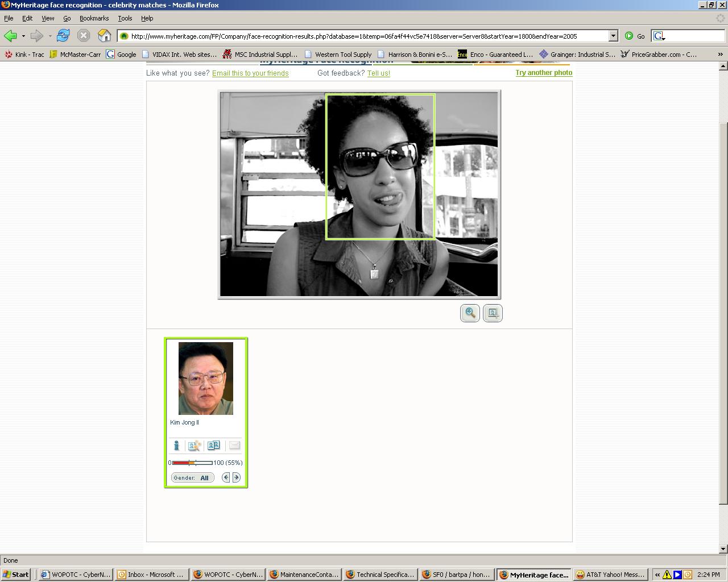Open the Bookmarks menu
Viewport: 728px width, 582px height.
(94, 18)
